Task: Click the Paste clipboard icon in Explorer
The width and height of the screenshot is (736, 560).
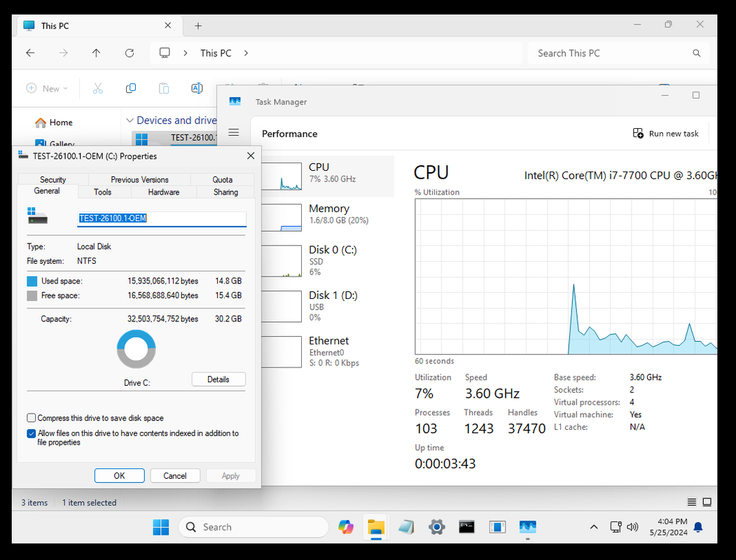Action: point(164,88)
